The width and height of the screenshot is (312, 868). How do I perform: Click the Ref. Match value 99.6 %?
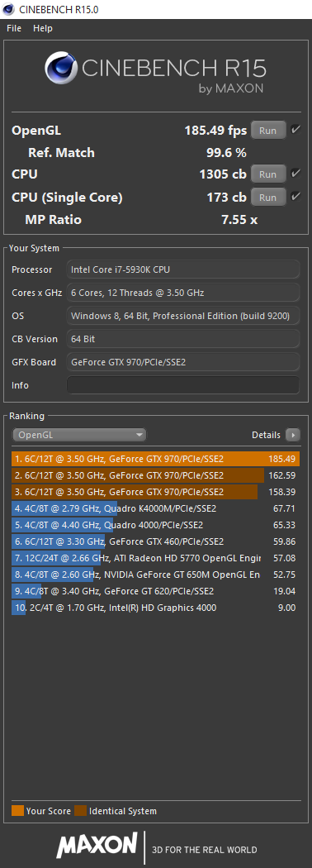click(x=226, y=153)
